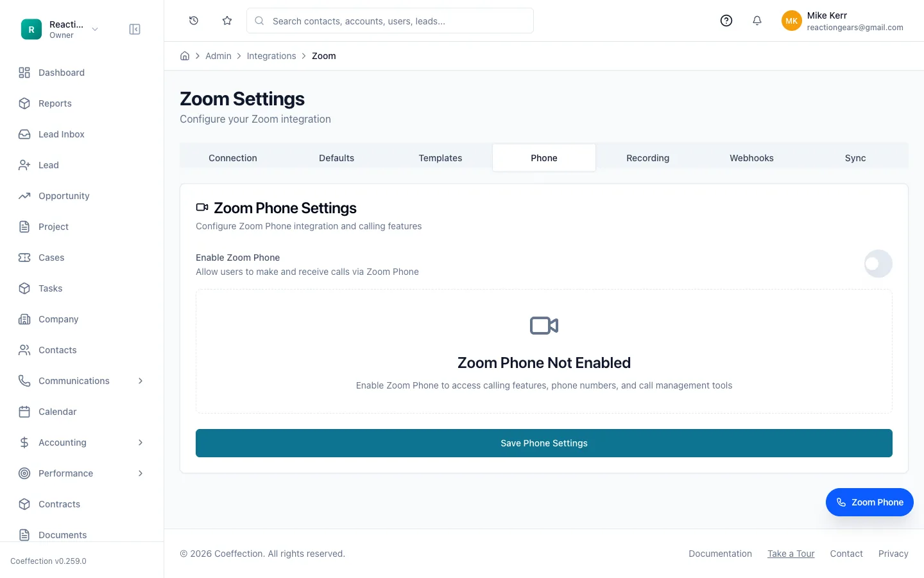Viewport: 924px width, 578px height.
Task: Open the Recording tab
Action: (x=648, y=158)
